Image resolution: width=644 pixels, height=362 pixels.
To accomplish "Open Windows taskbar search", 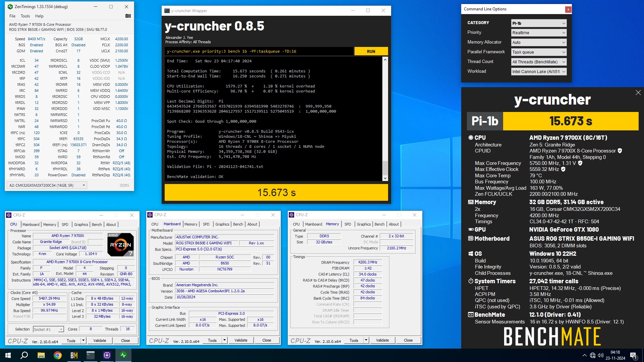I will [x=24, y=355].
